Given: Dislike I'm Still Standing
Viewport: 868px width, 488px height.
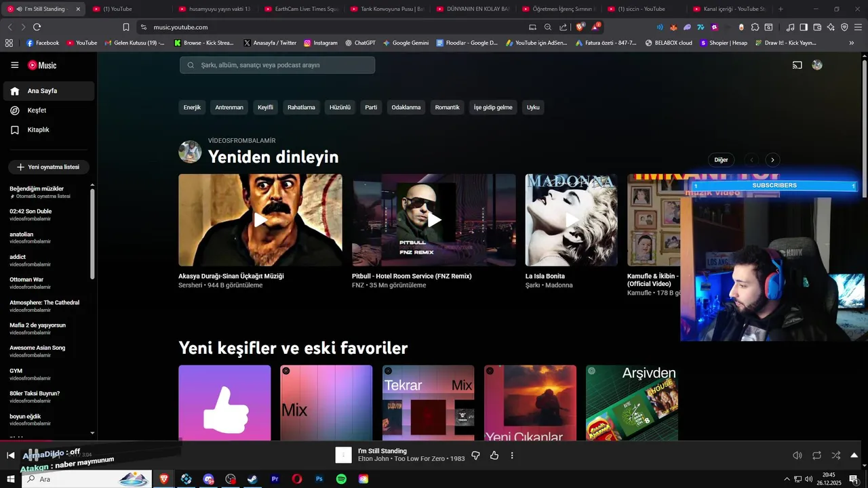Looking at the screenshot, I should click(x=475, y=455).
